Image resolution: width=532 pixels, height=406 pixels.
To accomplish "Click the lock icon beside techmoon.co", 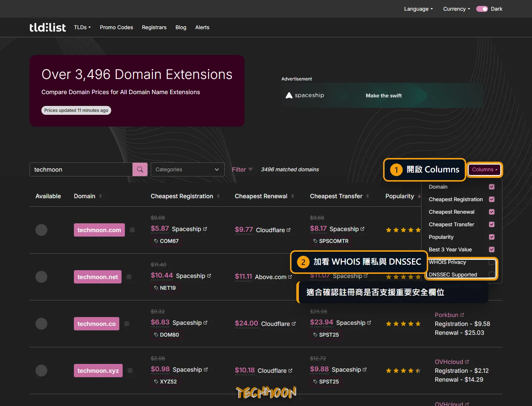I will [x=127, y=324].
